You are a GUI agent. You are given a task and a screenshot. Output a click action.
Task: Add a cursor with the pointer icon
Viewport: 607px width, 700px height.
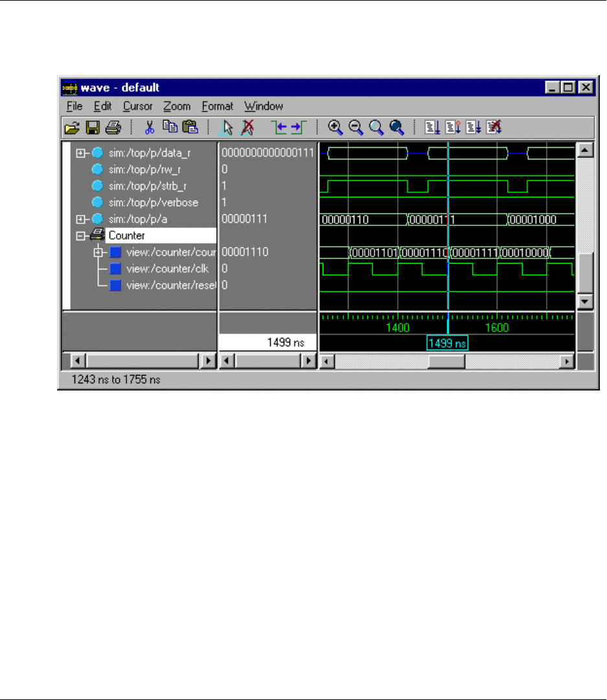point(226,128)
